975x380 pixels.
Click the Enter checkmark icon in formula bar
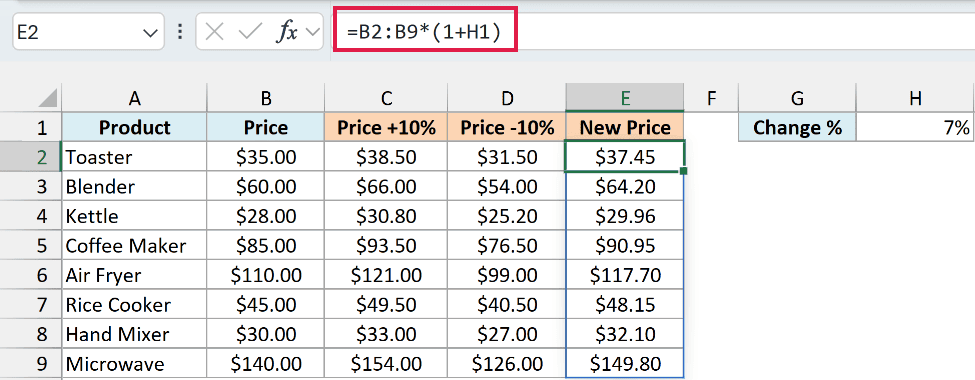250,32
